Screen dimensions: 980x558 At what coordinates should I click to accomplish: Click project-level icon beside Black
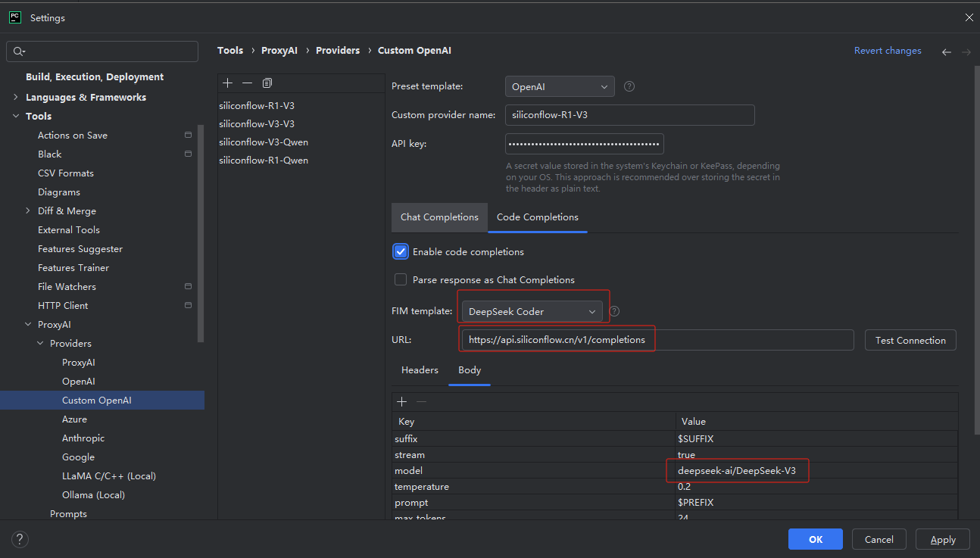coord(188,154)
